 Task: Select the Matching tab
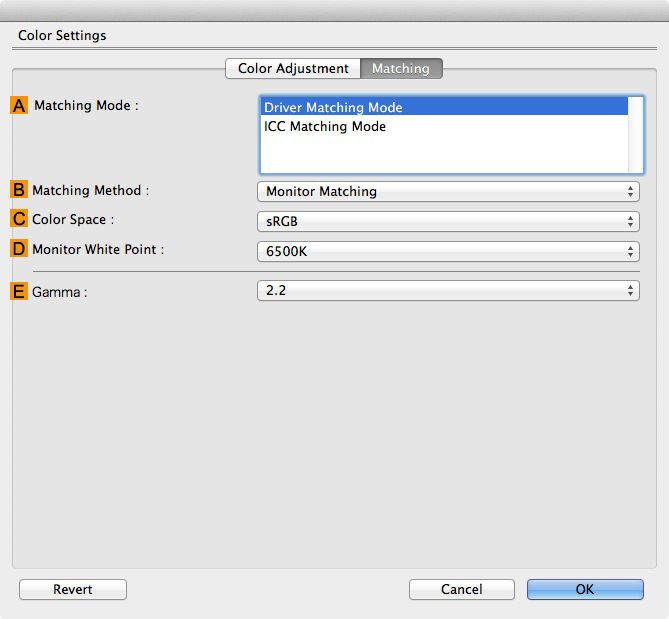coord(400,69)
